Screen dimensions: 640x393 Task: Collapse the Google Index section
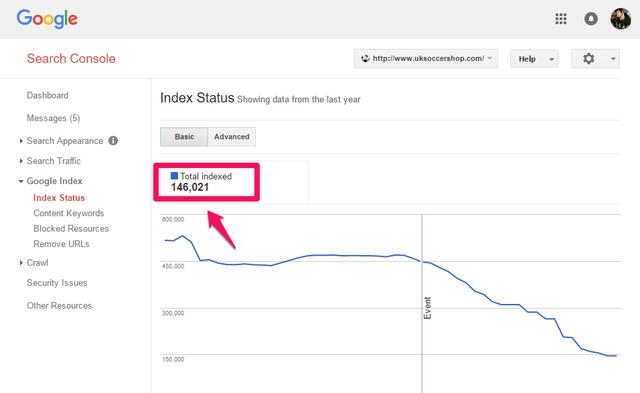[x=54, y=181]
